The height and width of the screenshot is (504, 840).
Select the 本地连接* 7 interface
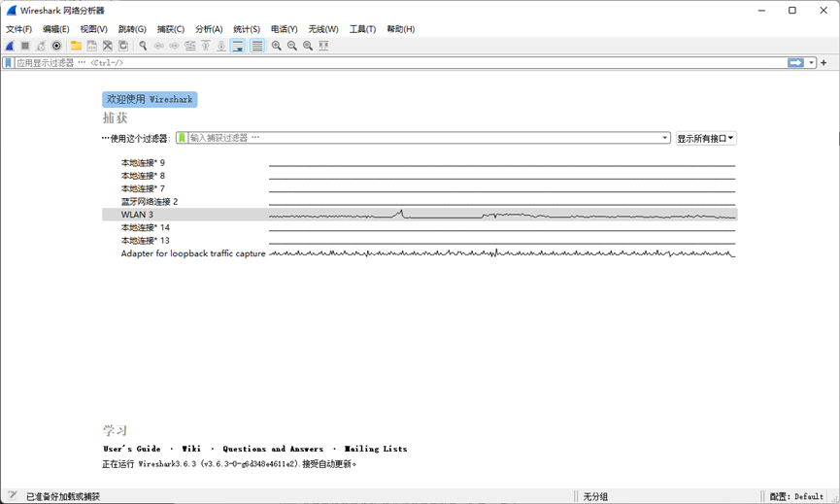420,188
